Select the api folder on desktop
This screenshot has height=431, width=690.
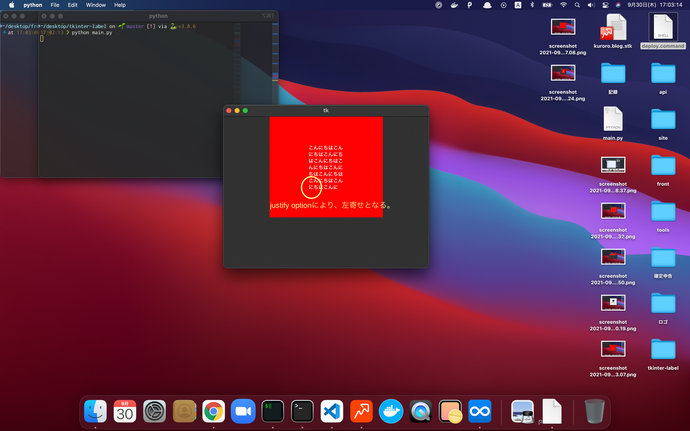click(x=663, y=73)
